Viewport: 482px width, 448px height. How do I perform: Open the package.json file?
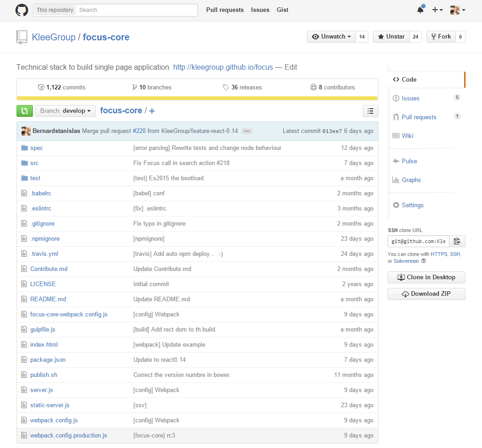[x=48, y=360]
